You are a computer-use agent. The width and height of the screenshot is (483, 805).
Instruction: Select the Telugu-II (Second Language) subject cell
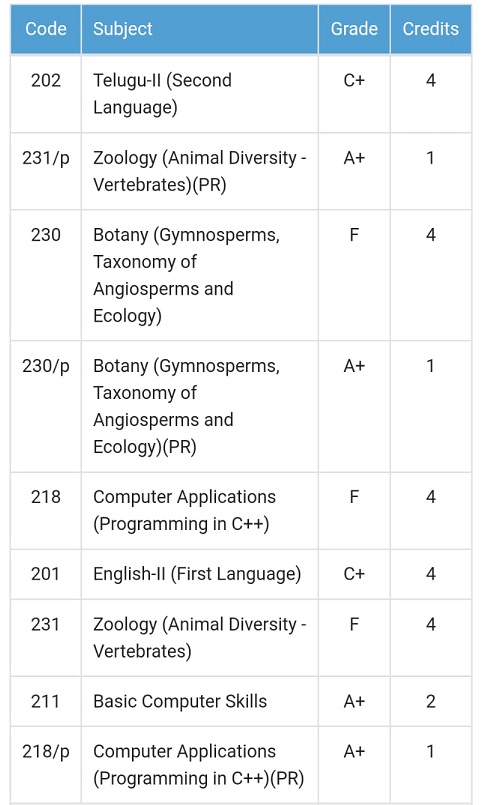coord(199,94)
